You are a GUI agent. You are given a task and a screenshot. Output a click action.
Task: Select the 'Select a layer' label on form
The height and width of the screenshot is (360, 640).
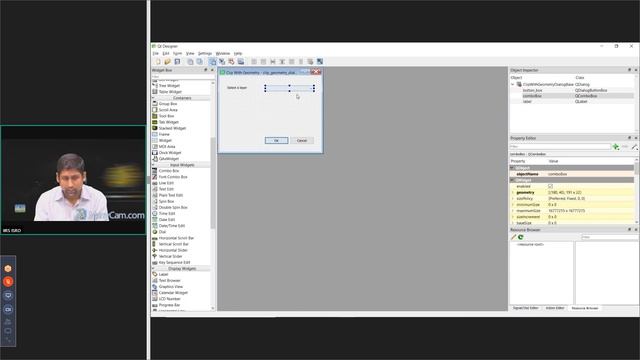coord(237,88)
